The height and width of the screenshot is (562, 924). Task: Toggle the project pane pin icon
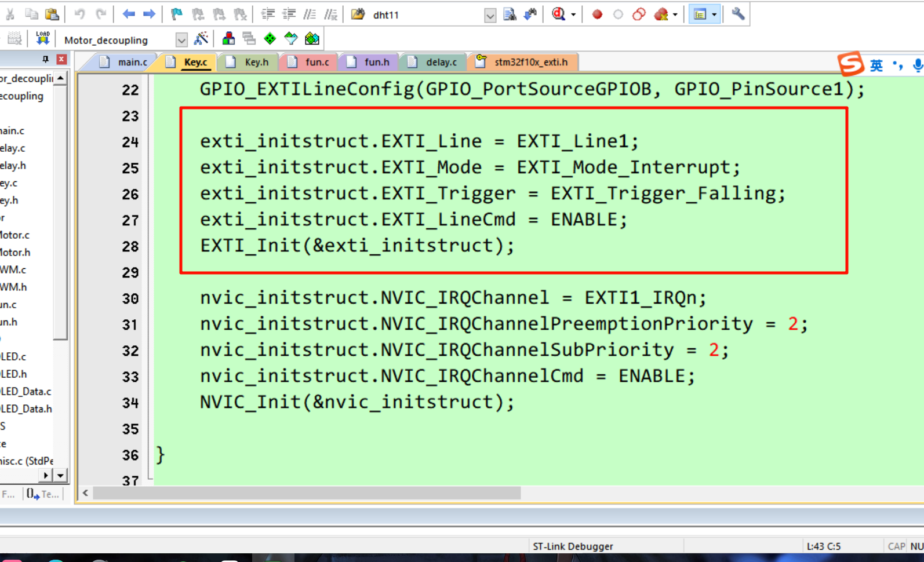[x=45, y=59]
